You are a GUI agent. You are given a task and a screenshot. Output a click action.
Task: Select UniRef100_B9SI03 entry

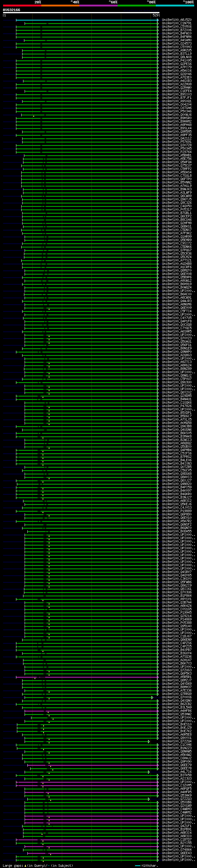point(177,94)
